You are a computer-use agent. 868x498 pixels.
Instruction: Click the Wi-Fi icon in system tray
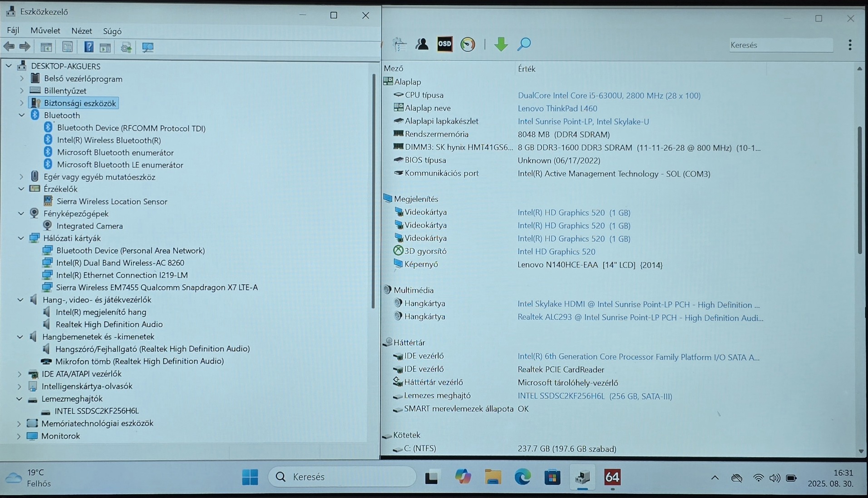(x=758, y=478)
